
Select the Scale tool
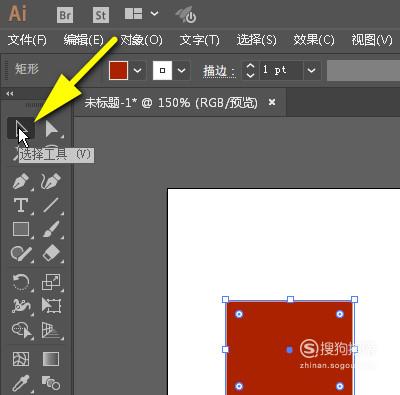[51, 282]
